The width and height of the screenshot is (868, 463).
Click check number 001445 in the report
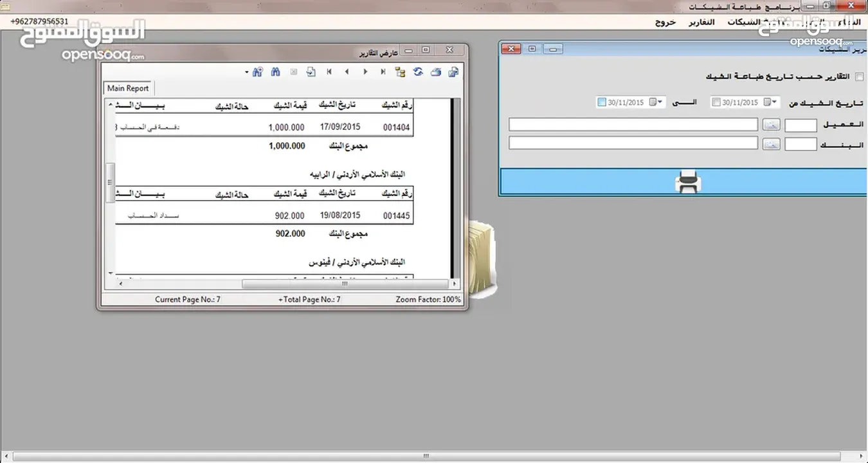pyautogui.click(x=396, y=216)
